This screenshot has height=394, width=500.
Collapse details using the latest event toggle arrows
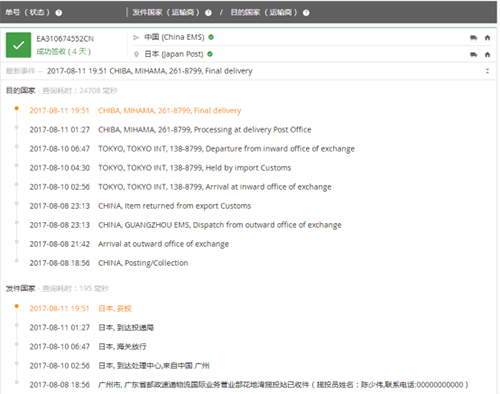[x=487, y=71]
